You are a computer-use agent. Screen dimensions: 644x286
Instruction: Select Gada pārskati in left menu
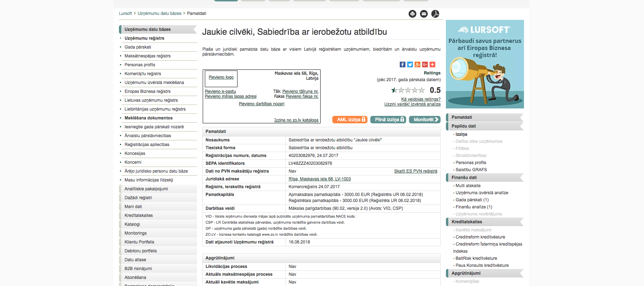click(x=138, y=47)
